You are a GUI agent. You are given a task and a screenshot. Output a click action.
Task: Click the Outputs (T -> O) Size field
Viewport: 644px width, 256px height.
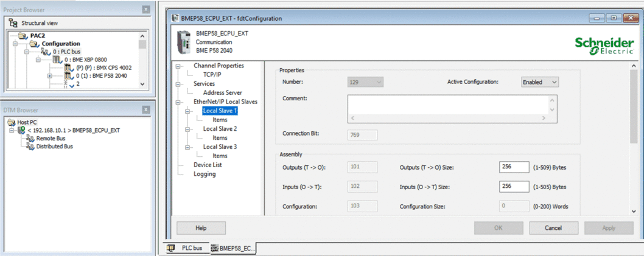click(x=514, y=167)
